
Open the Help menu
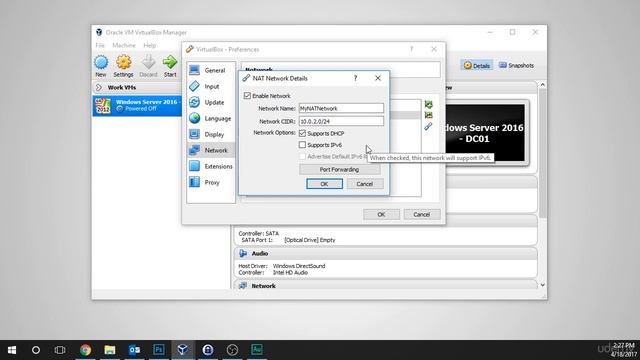click(x=150, y=45)
